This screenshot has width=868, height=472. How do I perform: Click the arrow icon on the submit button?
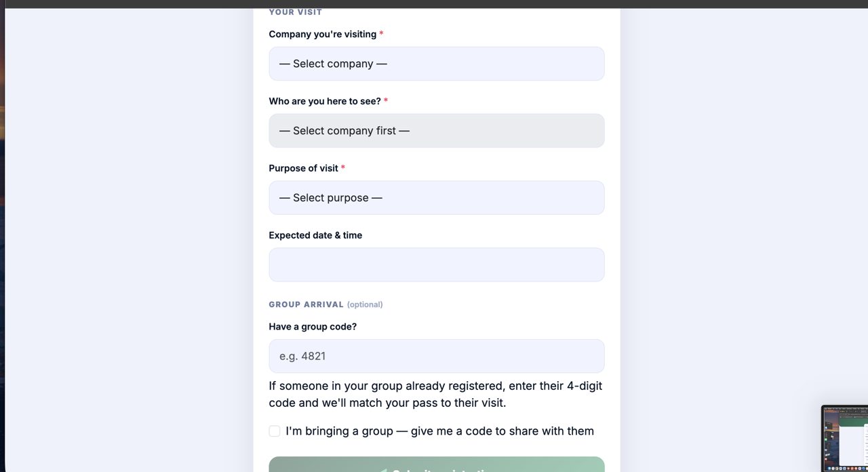(x=382, y=470)
